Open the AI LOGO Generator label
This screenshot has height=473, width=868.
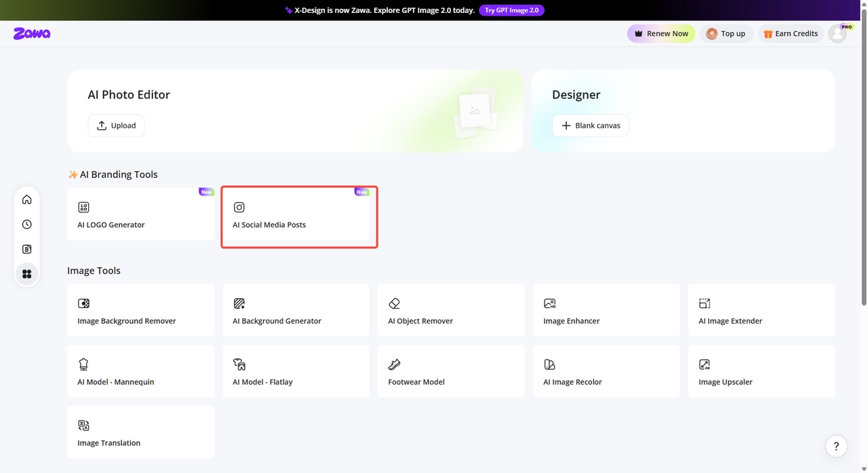(x=111, y=225)
